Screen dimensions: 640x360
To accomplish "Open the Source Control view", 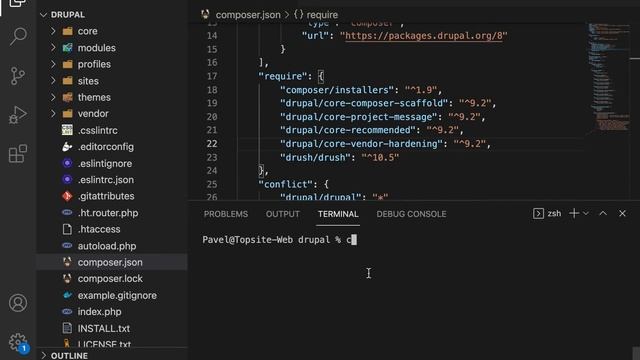I will [18, 76].
